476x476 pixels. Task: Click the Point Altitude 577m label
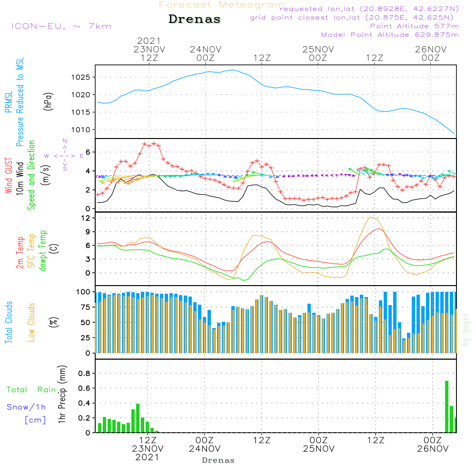tap(414, 26)
